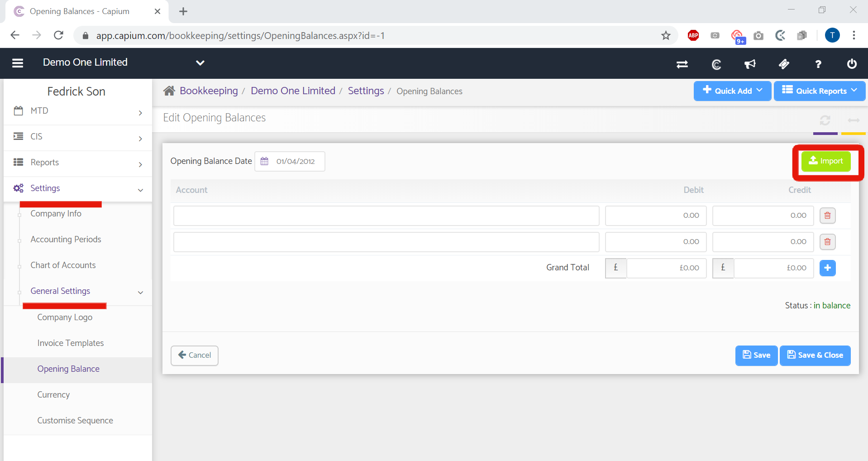This screenshot has height=461, width=868.
Task: Click the refresh icon beside Edit Opening Balances
Action: tap(825, 120)
